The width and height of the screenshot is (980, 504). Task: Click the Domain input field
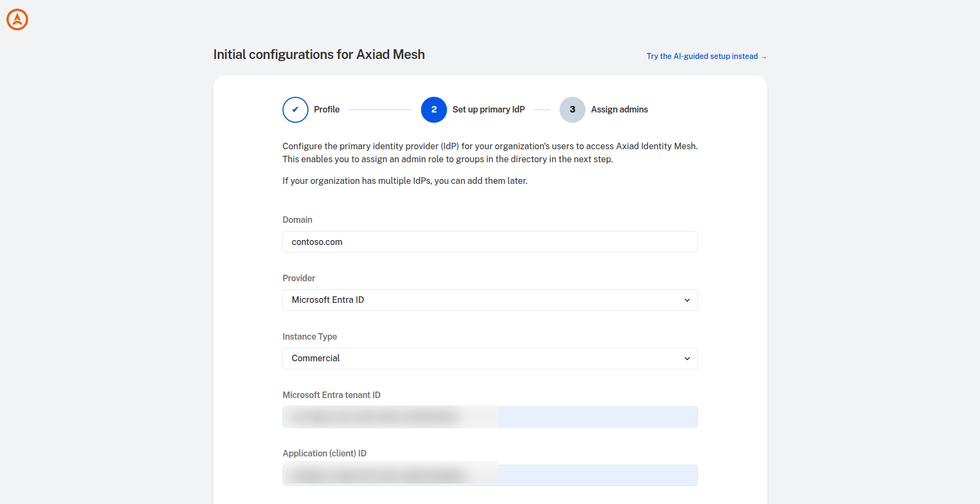(490, 242)
